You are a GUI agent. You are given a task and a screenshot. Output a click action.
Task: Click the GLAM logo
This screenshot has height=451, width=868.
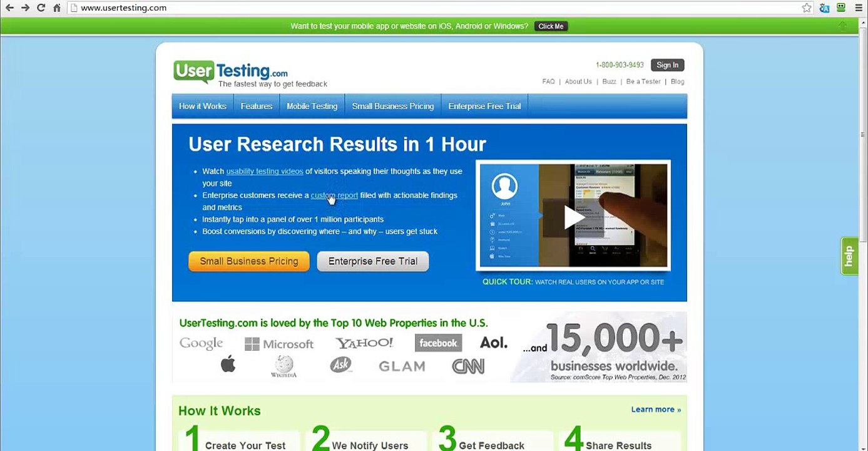[x=402, y=366]
